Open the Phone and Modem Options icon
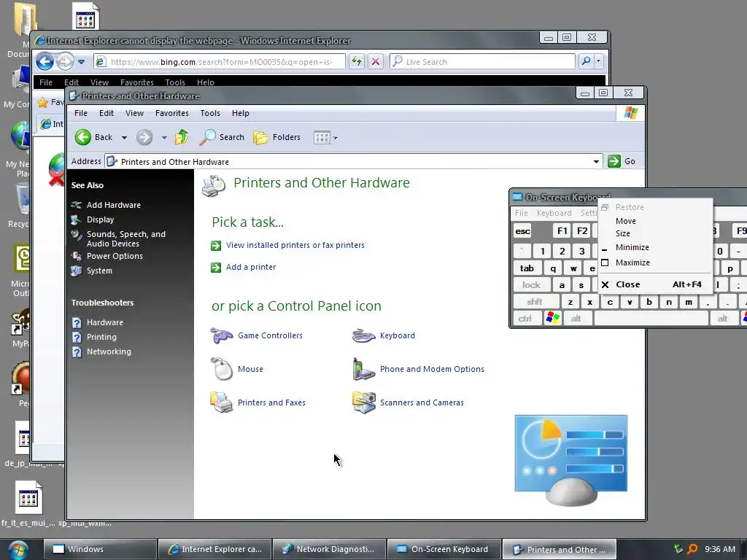The image size is (747, 560). (x=363, y=369)
